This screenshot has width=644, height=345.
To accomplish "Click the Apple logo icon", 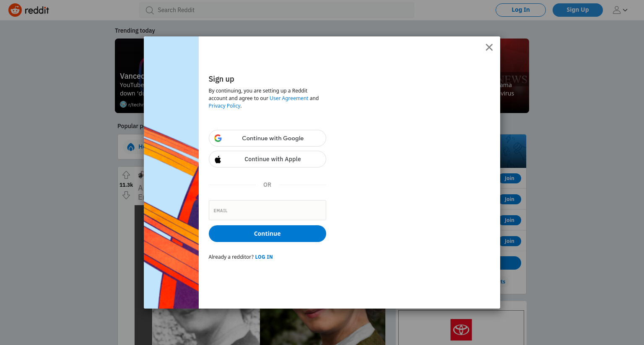I will [x=218, y=159].
